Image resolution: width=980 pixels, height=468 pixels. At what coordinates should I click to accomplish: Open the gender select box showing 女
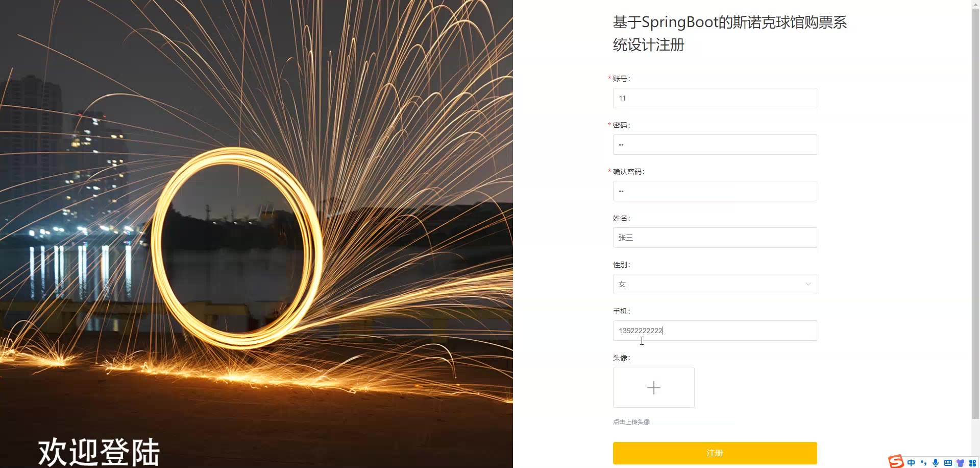point(715,284)
